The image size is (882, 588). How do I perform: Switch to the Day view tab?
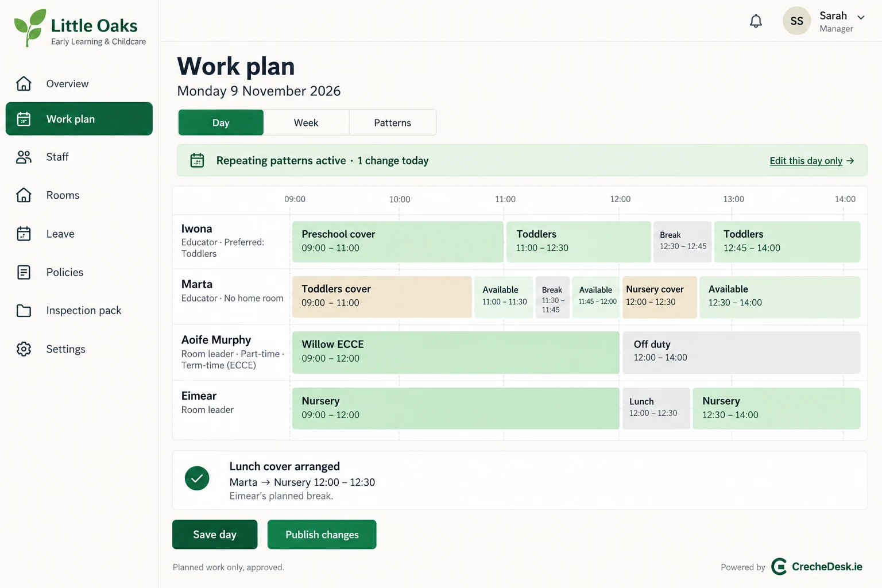coord(221,122)
